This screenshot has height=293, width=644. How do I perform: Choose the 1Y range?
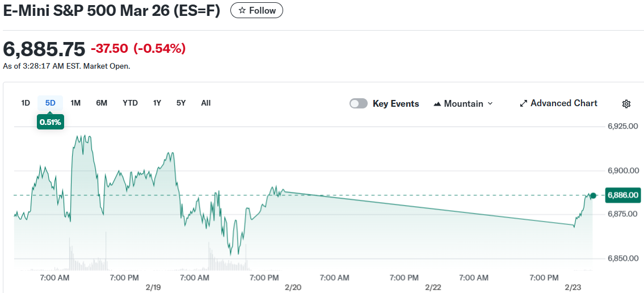coord(157,103)
